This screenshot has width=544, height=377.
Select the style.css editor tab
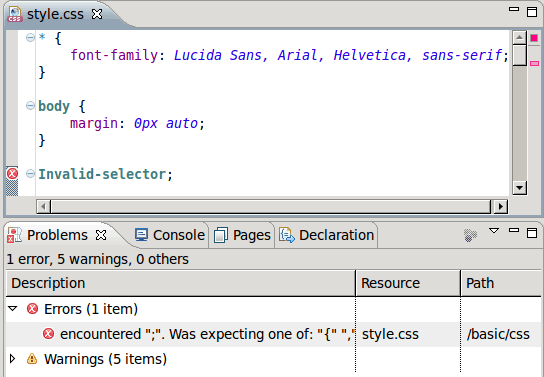(x=56, y=15)
